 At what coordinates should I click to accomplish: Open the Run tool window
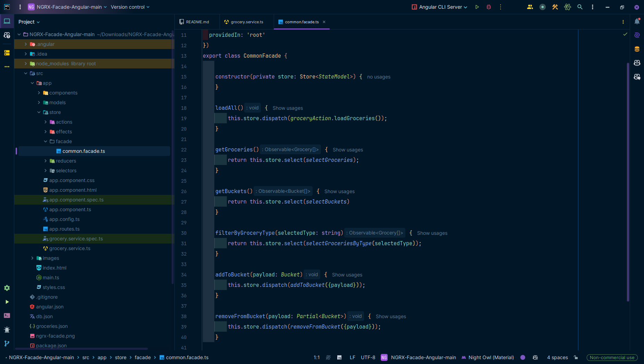(x=7, y=302)
